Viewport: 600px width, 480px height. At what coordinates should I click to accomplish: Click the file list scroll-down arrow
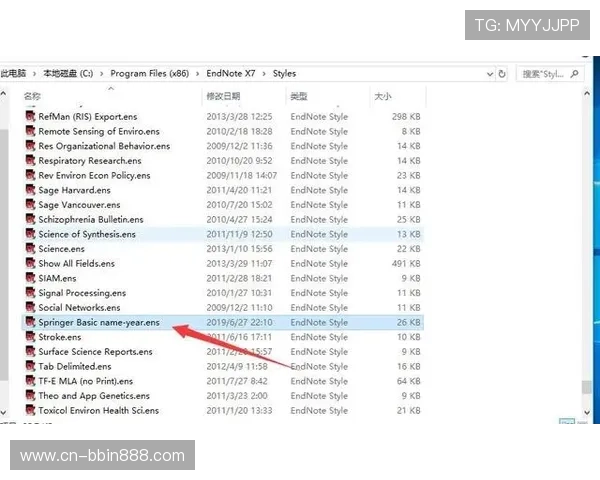(x=587, y=413)
